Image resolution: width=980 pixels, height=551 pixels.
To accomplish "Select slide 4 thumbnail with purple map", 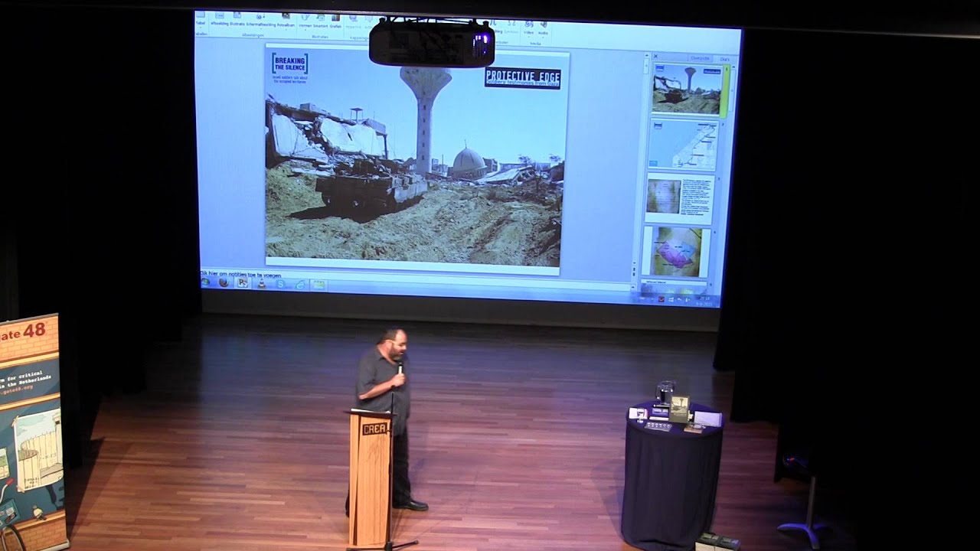I will 677,252.
